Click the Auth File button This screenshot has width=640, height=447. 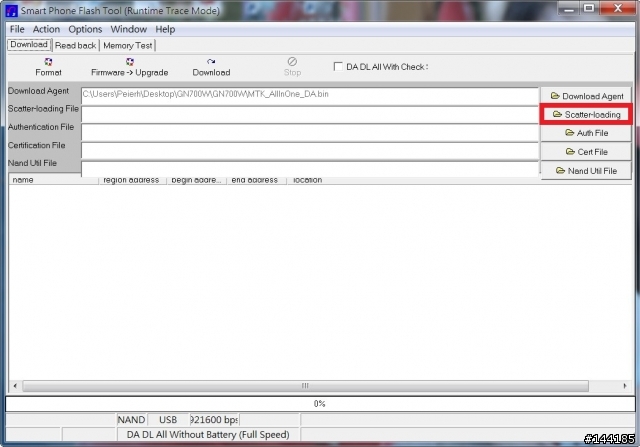[586, 133]
